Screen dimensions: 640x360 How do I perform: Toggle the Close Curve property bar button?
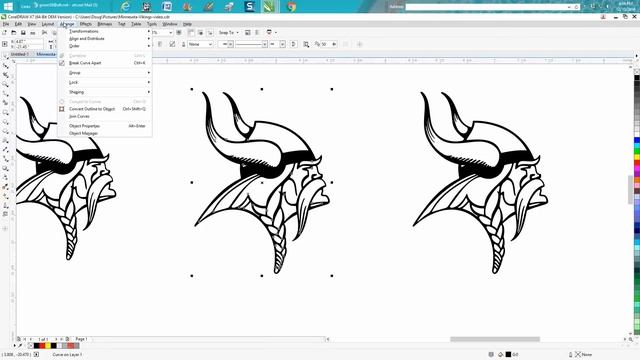293,44
